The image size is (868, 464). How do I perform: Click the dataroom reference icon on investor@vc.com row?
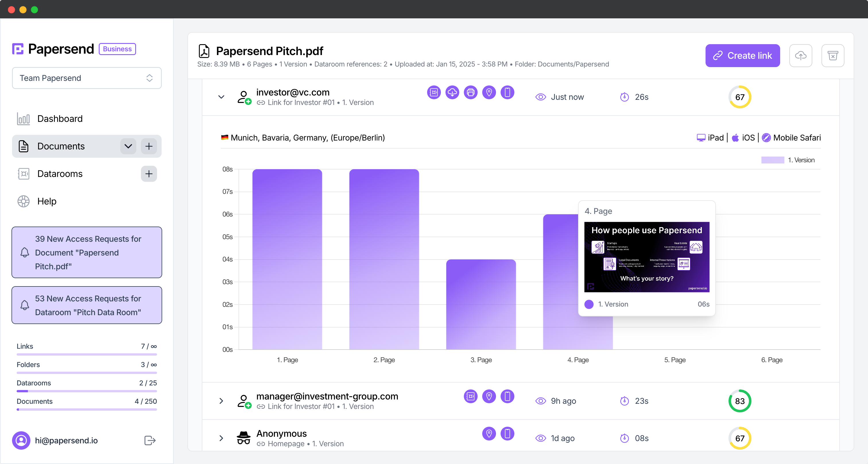pos(434,92)
